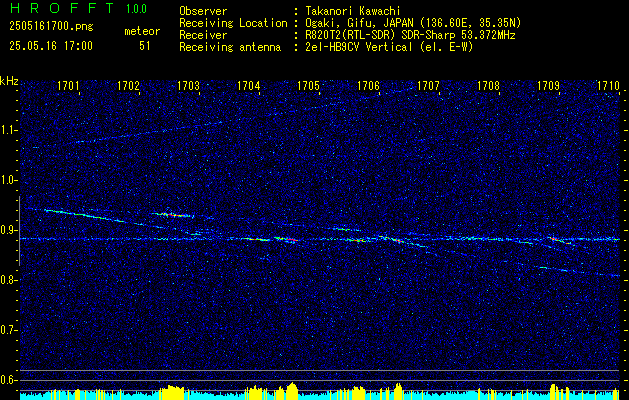
Task: Click the 1705 time marker
Action: point(309,85)
